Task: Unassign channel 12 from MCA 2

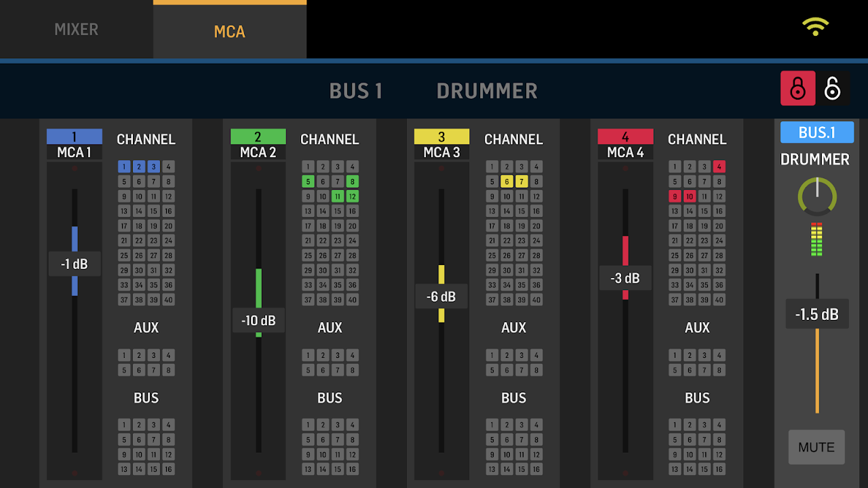Action: coord(353,197)
